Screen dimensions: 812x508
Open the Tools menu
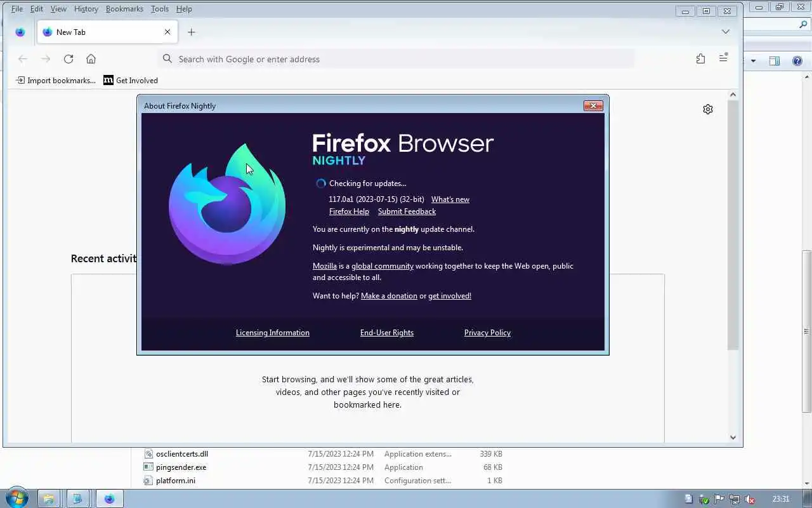pyautogui.click(x=160, y=9)
